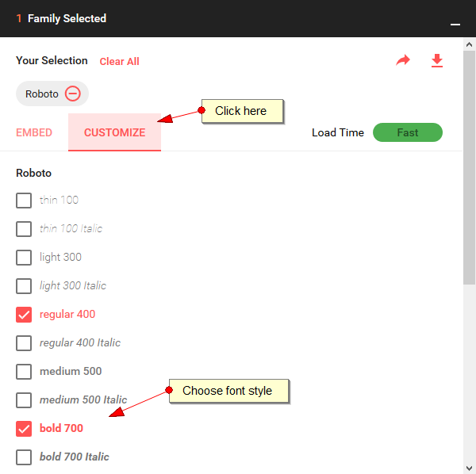Click the scrollbar down arrow

(x=470, y=468)
